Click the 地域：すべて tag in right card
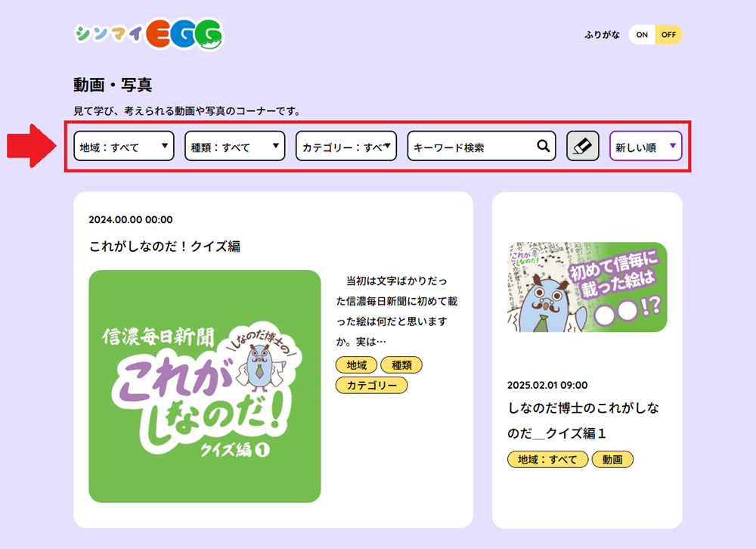The width and height of the screenshot is (756, 549). click(x=547, y=459)
